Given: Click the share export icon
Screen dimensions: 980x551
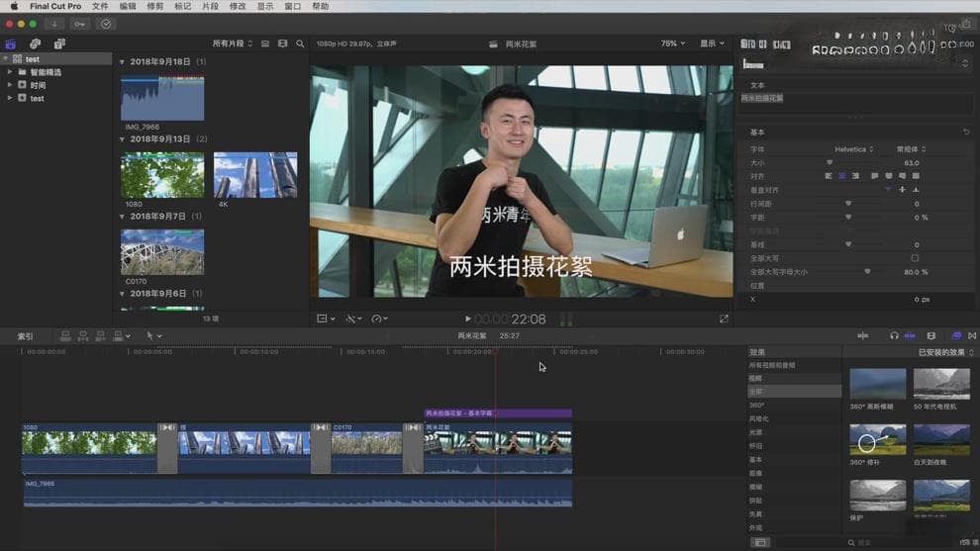Looking at the screenshot, I should click(x=965, y=24).
